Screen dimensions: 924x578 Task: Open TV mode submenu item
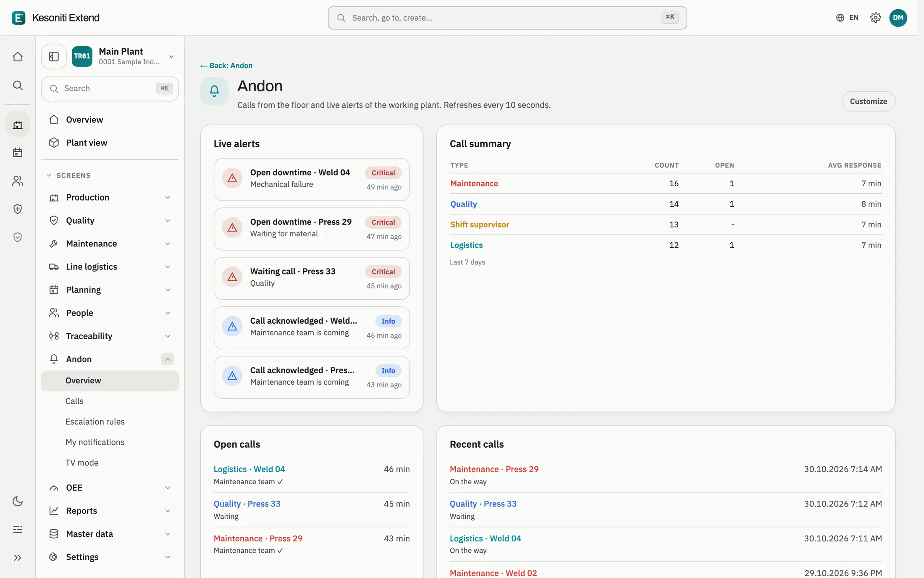click(x=110, y=463)
